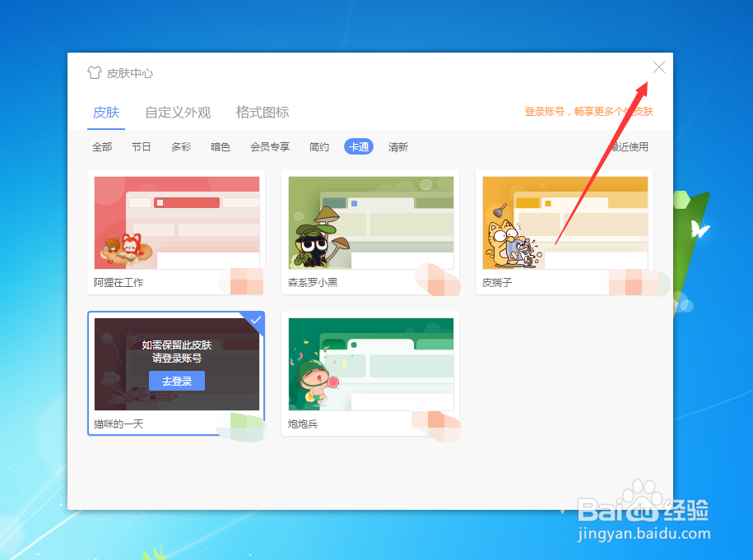The width and height of the screenshot is (753, 560).
Task: Filter skins by 节日
Action: pos(142,147)
